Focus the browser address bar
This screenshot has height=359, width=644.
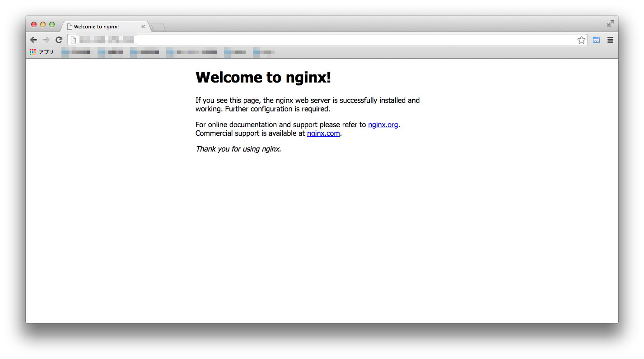[316, 40]
